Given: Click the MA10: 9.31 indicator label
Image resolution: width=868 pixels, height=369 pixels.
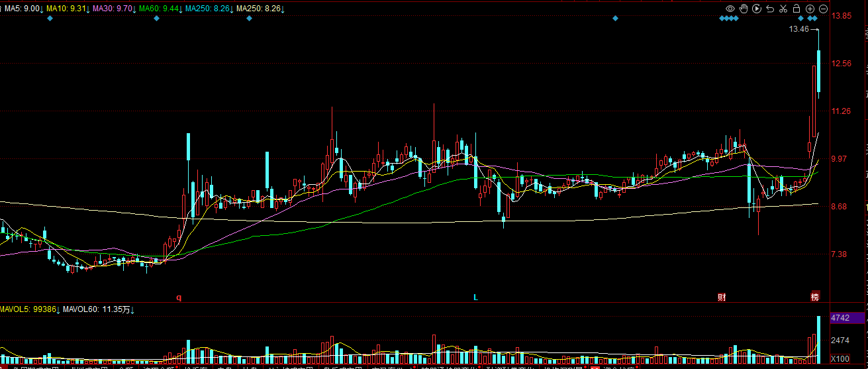Looking at the screenshot, I should coord(68,9).
